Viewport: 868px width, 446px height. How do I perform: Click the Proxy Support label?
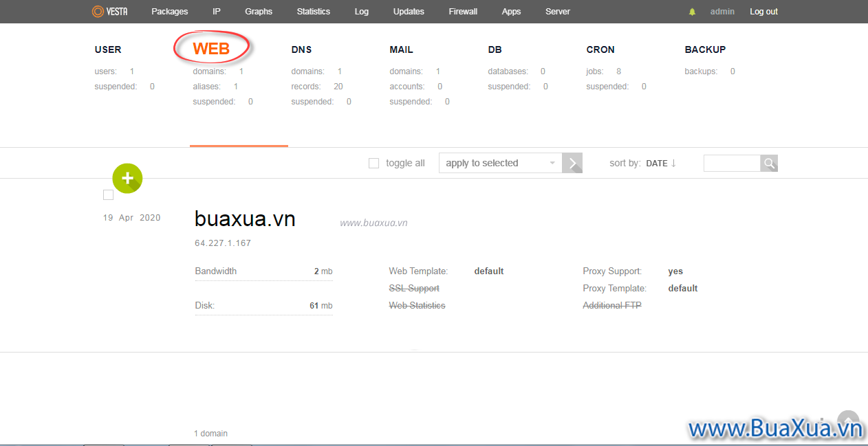(x=612, y=271)
